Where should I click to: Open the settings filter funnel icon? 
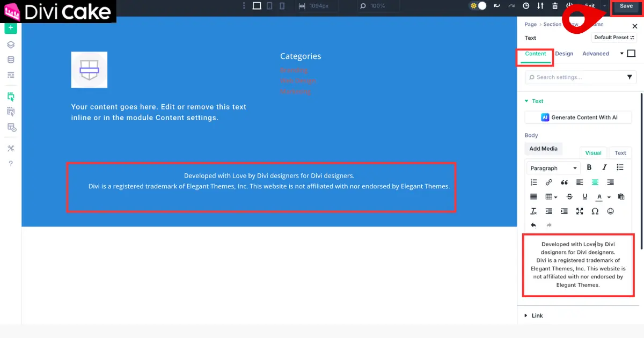[x=630, y=77]
